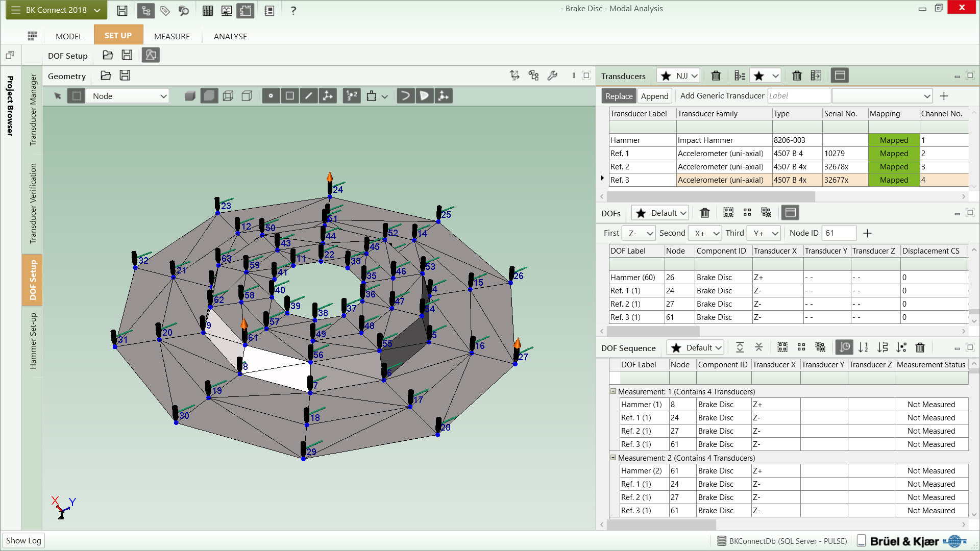Delete Transducers layout with trash icon
This screenshot has height=551, width=980.
[716, 76]
